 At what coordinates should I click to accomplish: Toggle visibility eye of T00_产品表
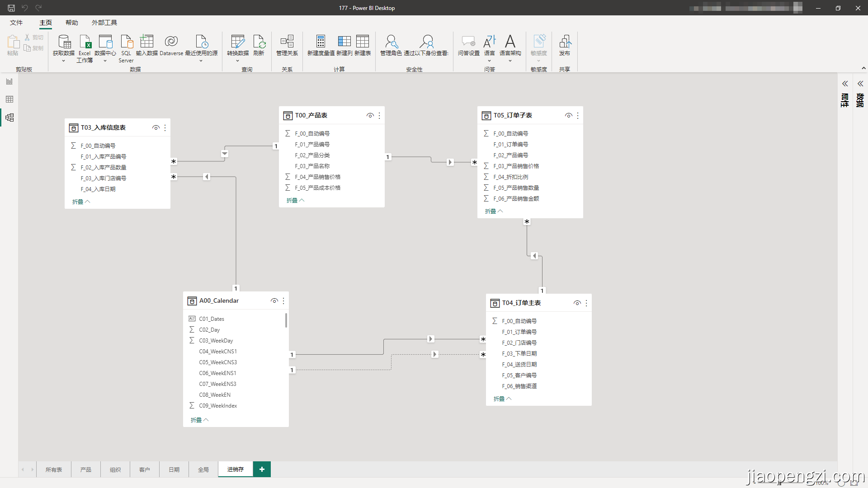[370, 116]
